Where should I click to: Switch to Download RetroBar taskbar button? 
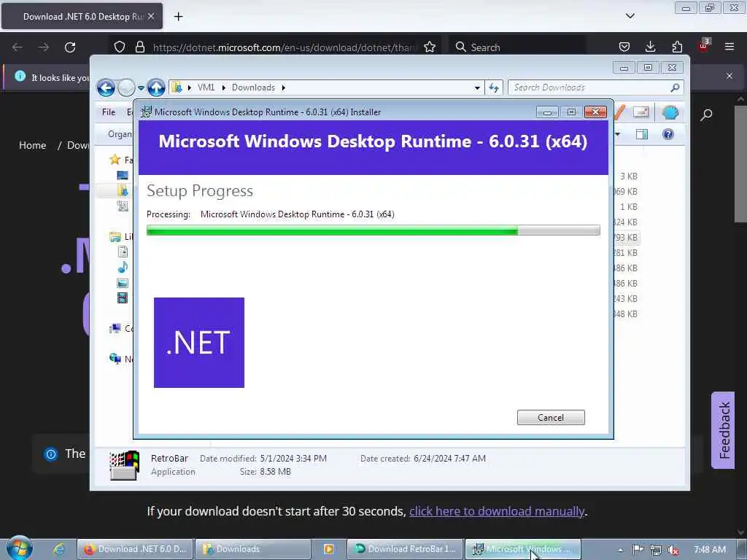[x=406, y=549]
